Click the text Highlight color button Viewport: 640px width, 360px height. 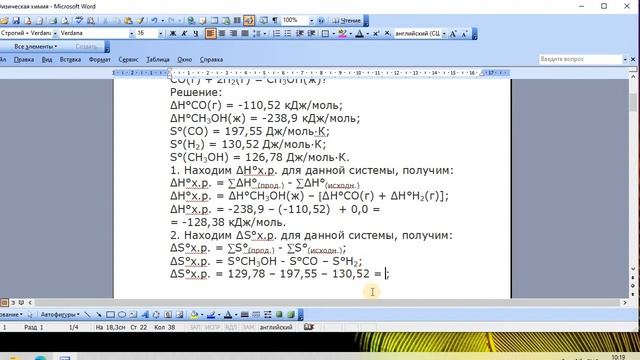[342, 33]
